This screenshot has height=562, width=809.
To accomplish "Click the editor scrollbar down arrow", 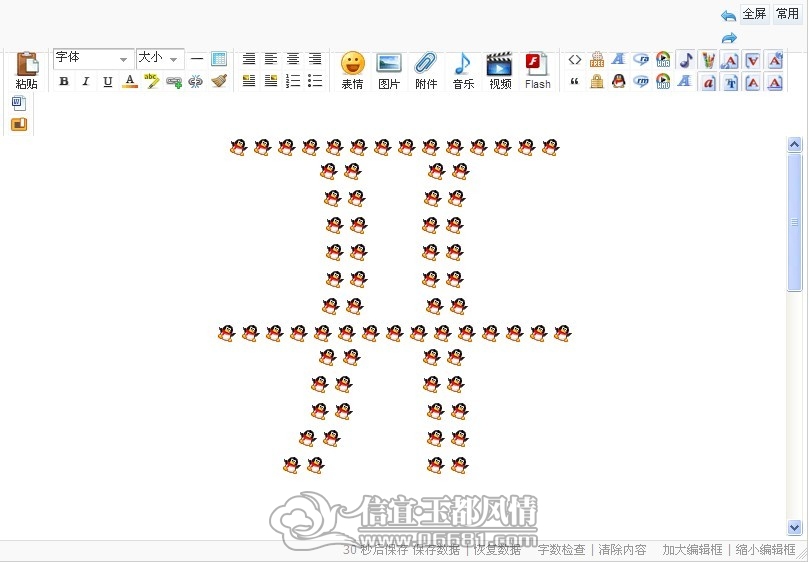I will (x=795, y=527).
